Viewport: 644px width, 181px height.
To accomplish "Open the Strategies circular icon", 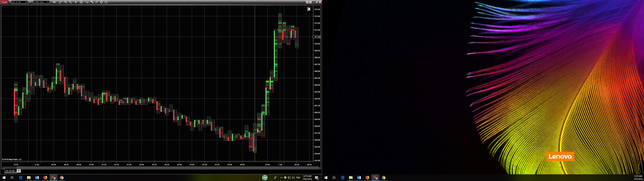I will pos(101,2).
